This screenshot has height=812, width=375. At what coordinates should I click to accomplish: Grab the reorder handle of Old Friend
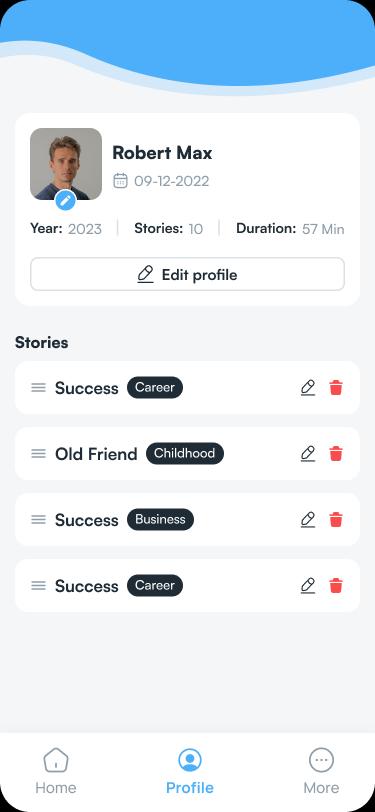tap(38, 454)
